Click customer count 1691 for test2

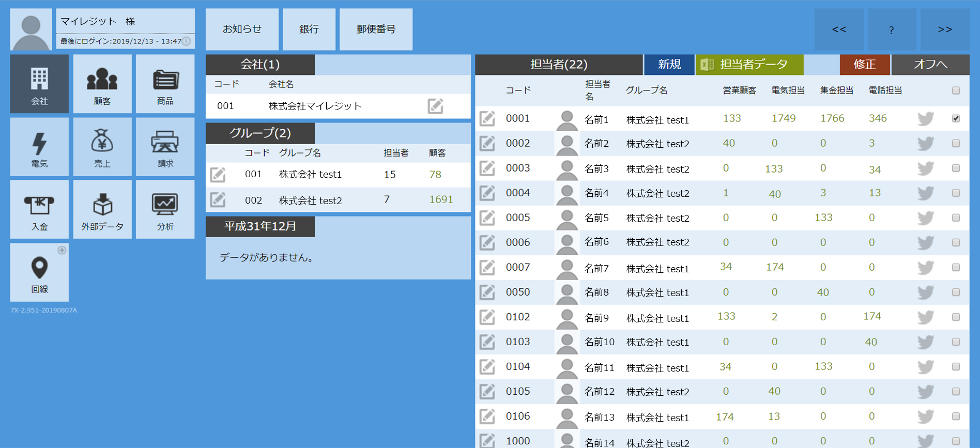point(441,199)
